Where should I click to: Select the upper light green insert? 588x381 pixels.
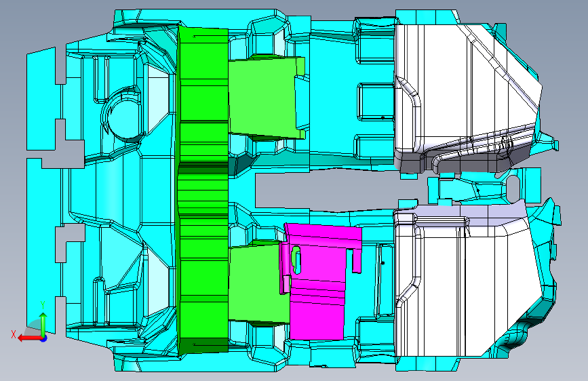(262, 98)
